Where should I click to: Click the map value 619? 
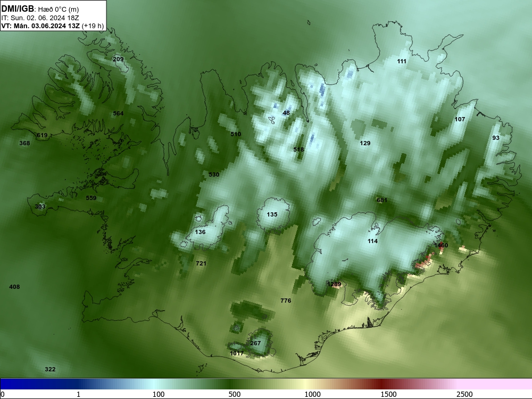42,135
